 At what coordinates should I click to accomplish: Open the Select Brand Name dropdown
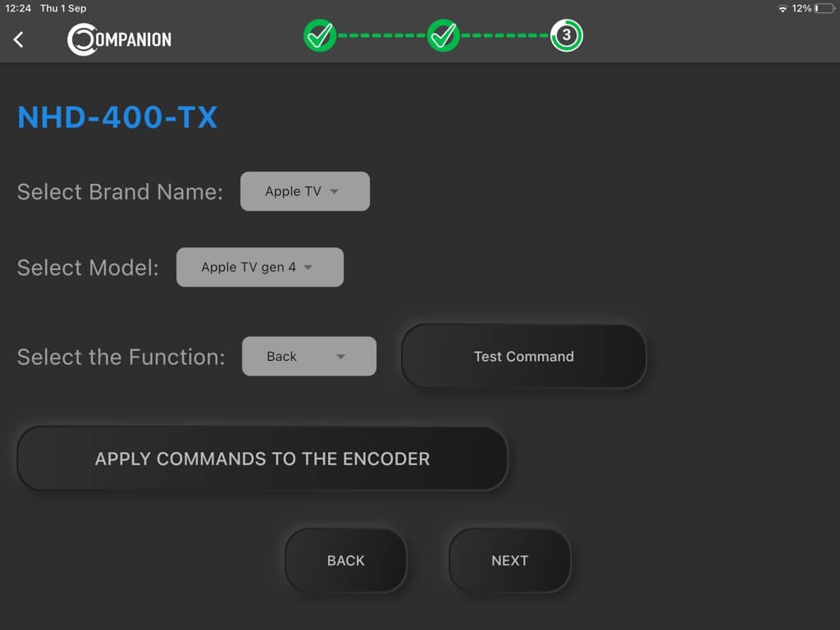tap(304, 191)
